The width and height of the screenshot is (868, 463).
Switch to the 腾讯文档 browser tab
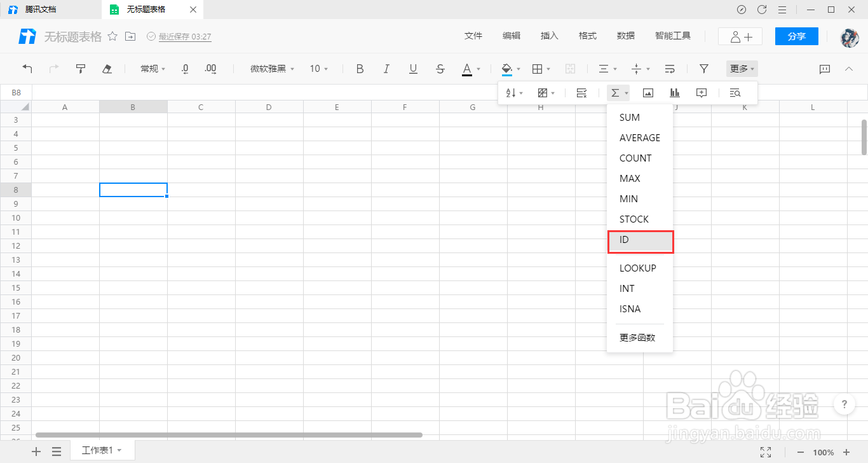pos(51,10)
